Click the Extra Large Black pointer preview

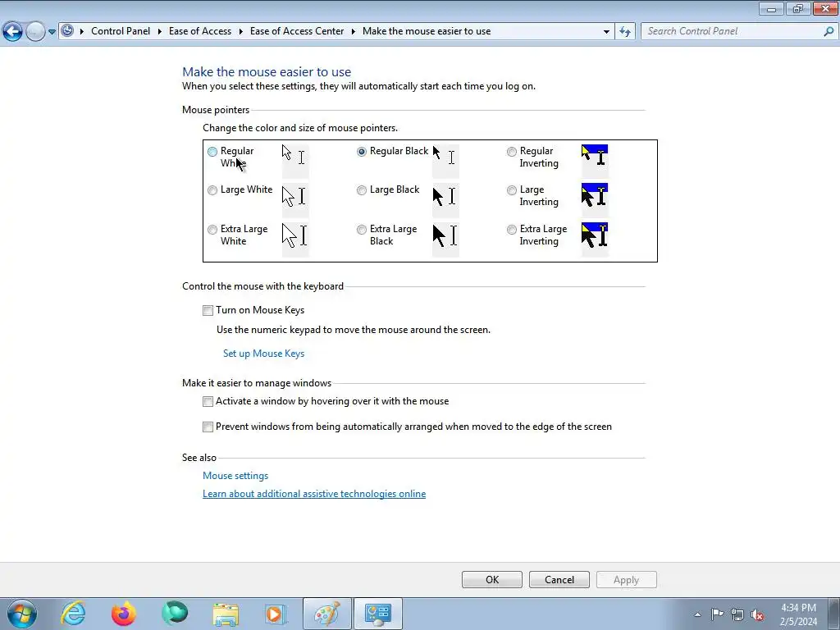(x=445, y=239)
